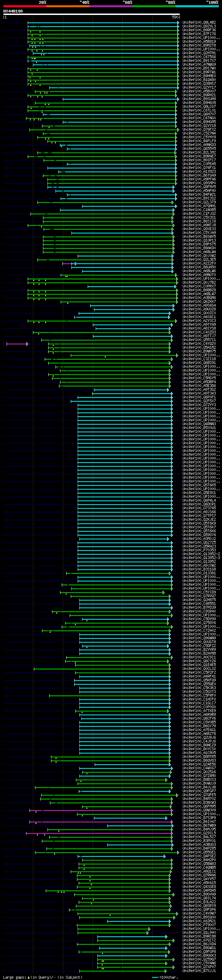Select hit label UniRef100_B9SUH9

click(x=199, y=99)
